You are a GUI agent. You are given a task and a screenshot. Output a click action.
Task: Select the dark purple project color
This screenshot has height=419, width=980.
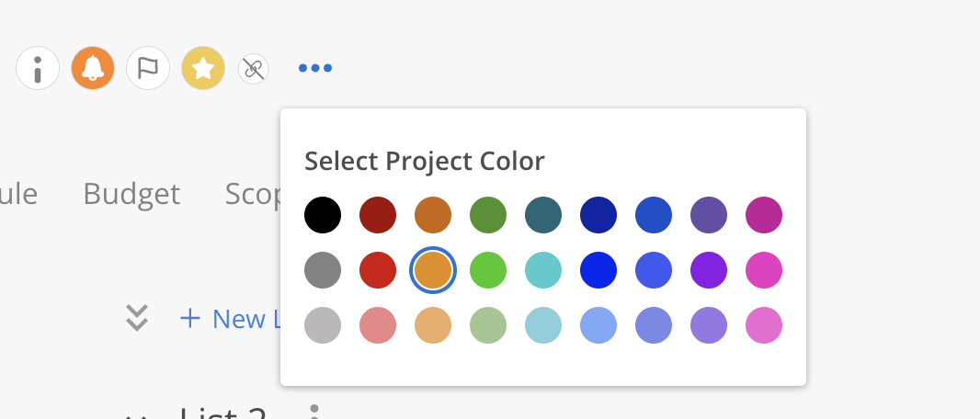coord(709,215)
